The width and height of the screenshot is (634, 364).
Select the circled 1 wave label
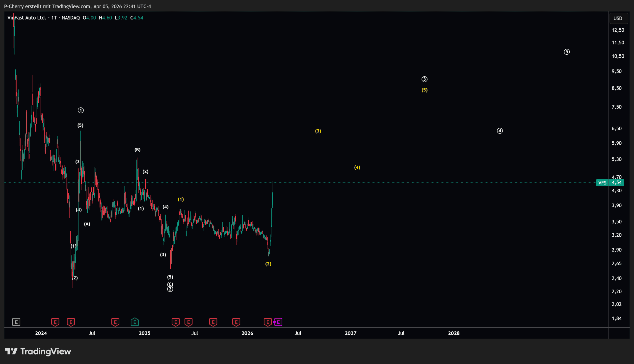(x=80, y=110)
